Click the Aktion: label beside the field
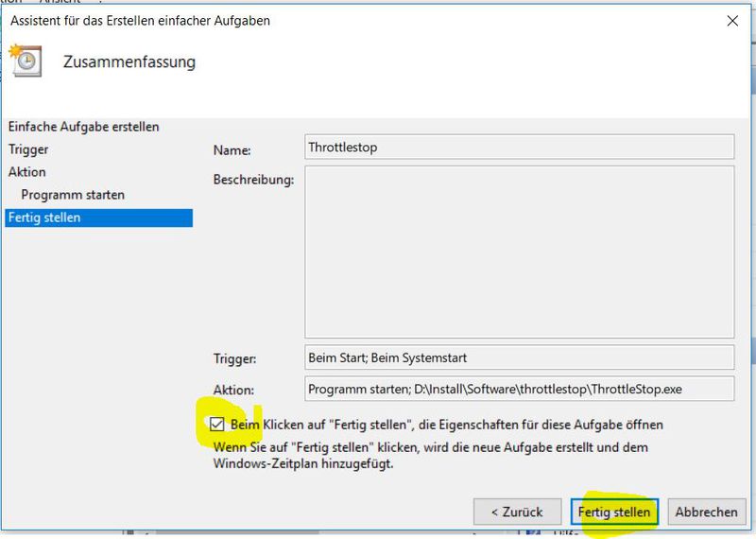Screen dimensions: 756x539 tap(233, 390)
